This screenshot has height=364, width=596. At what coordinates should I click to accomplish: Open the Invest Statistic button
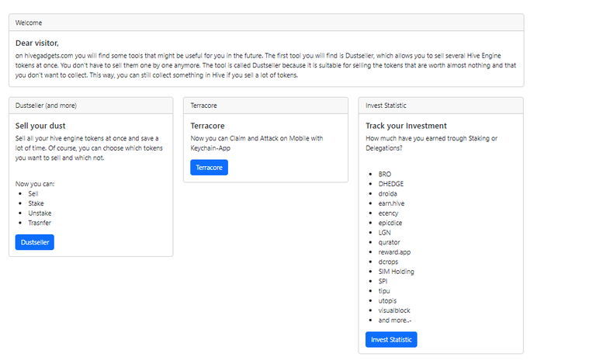[391, 339]
